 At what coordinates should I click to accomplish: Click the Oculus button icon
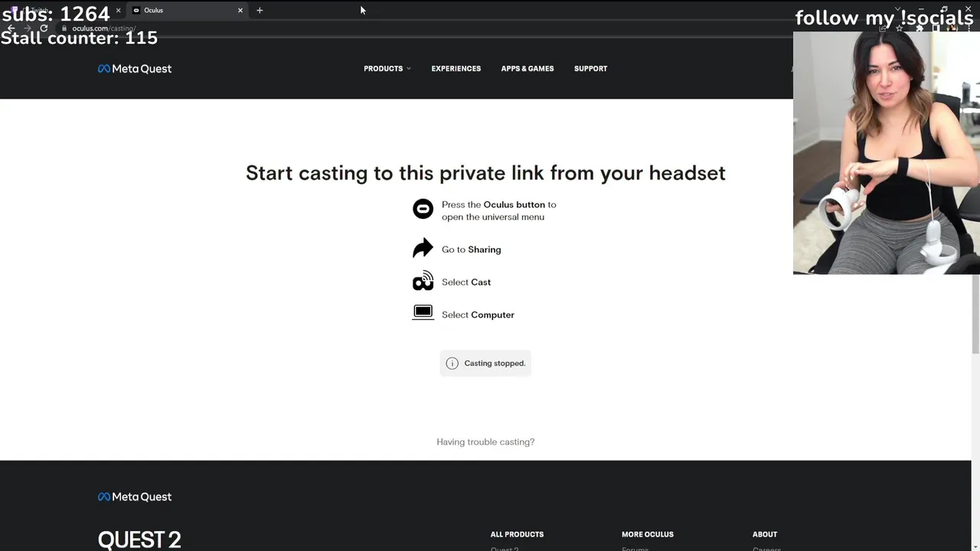[423, 209]
